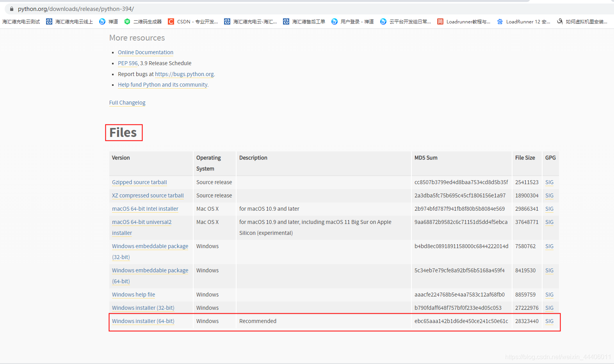
Task: Open the 海汇德售后工单 bookmark
Action: tap(304, 21)
